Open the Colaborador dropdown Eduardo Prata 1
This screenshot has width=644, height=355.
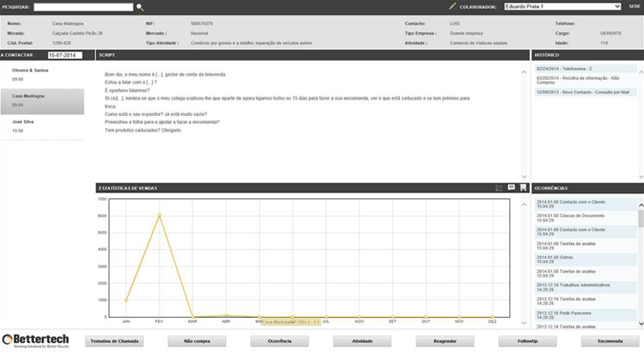click(562, 6)
